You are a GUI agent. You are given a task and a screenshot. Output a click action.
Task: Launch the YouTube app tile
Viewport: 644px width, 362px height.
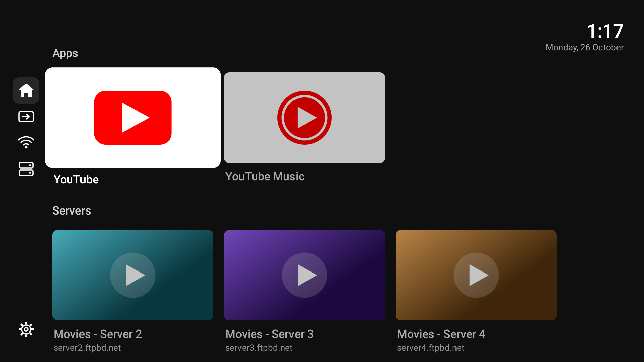(x=133, y=118)
